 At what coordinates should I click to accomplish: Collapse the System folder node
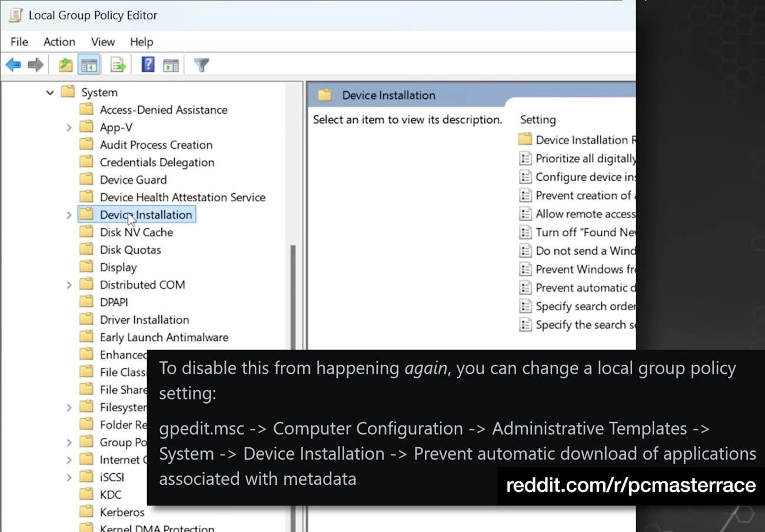tap(50, 92)
